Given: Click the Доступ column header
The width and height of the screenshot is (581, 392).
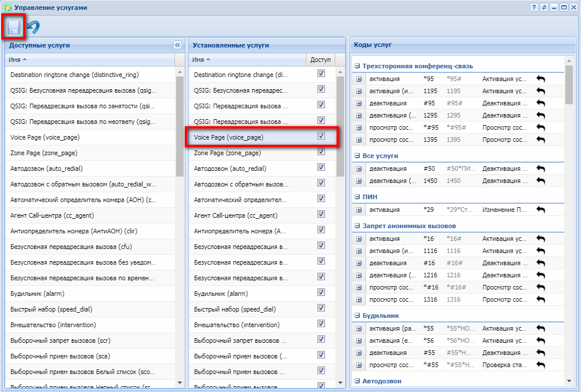Looking at the screenshot, I should pos(320,60).
